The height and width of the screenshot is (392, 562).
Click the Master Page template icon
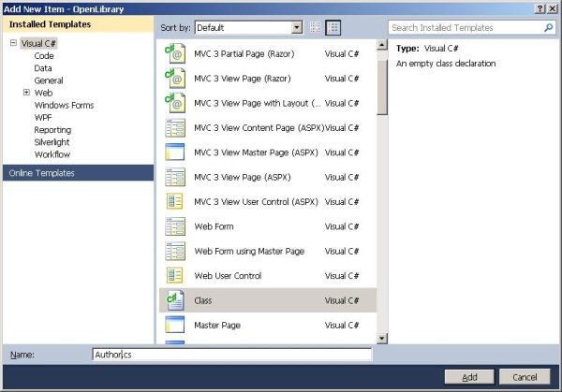pos(175,325)
